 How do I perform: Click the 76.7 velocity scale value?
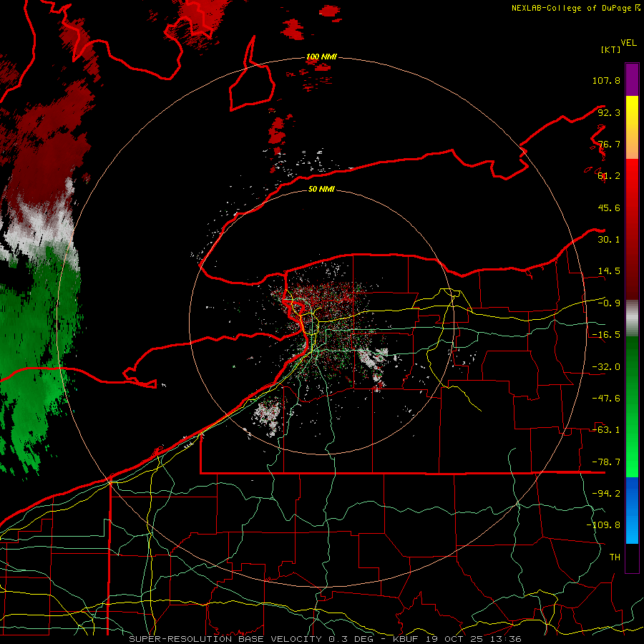(x=609, y=144)
